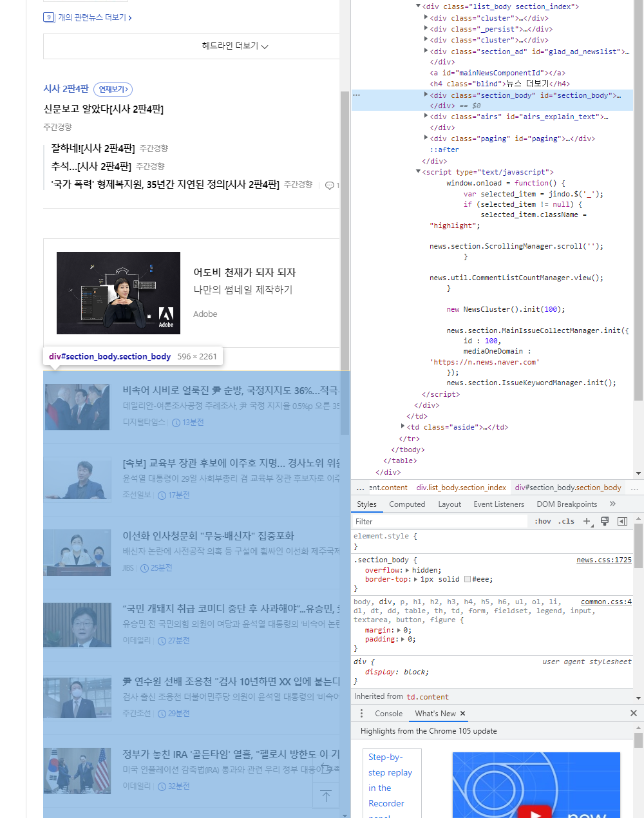Viewport: 644px width, 818px height.
Task: Toggle element state with the :hov button
Action: coord(543,522)
